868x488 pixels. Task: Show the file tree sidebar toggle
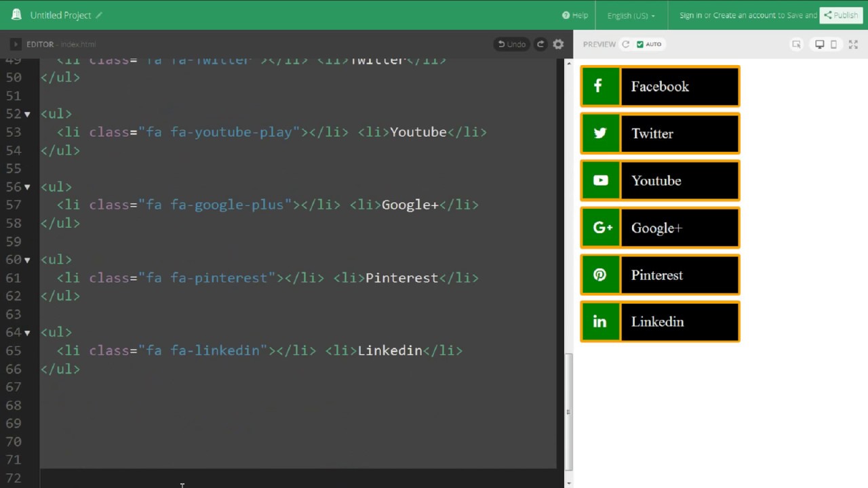click(x=15, y=44)
